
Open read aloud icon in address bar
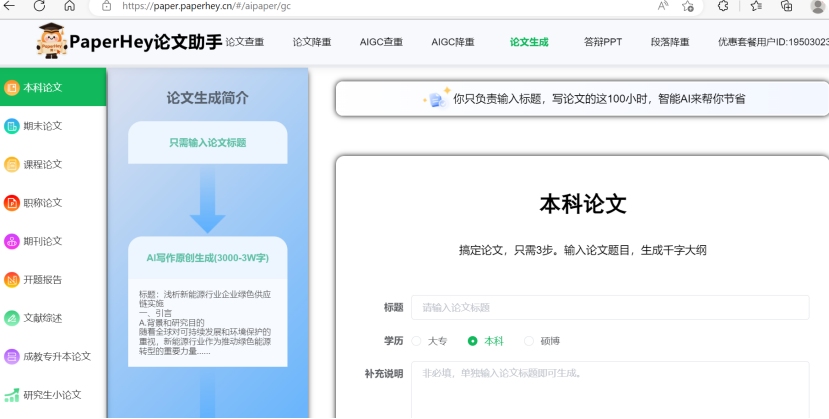pyautogui.click(x=663, y=6)
